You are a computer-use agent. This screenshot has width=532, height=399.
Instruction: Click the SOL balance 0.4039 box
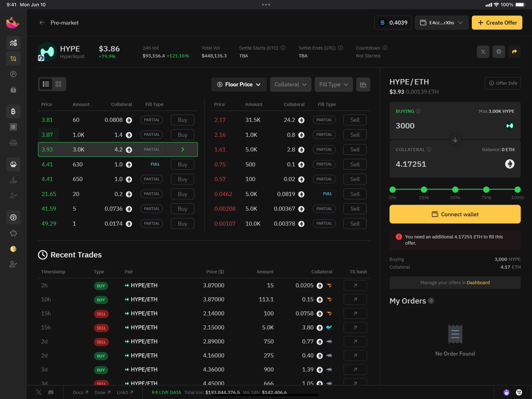(393, 23)
